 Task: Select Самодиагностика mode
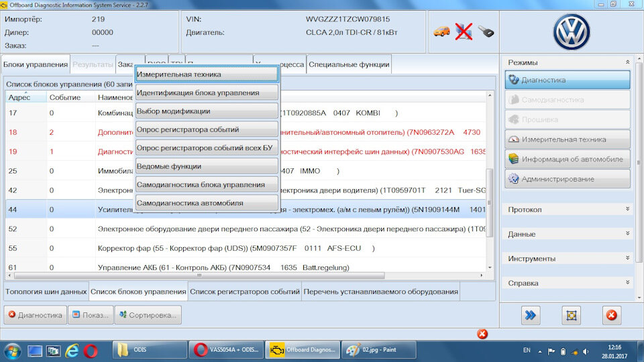click(568, 100)
